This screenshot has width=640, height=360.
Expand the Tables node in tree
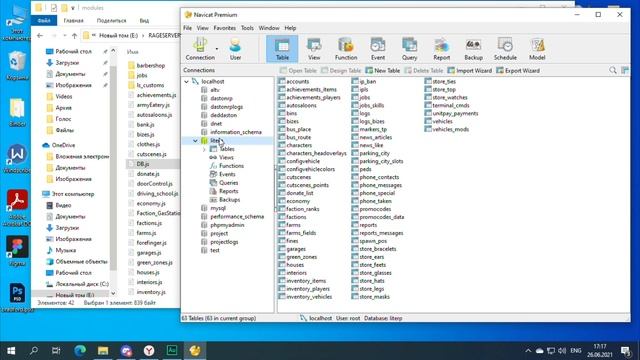[x=204, y=149]
